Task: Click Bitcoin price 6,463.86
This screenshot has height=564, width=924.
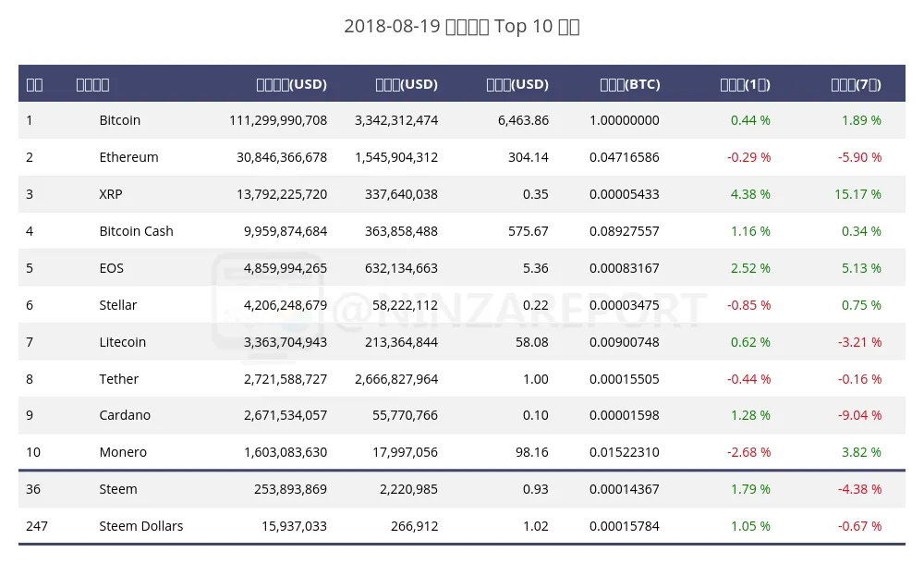Action: point(523,120)
